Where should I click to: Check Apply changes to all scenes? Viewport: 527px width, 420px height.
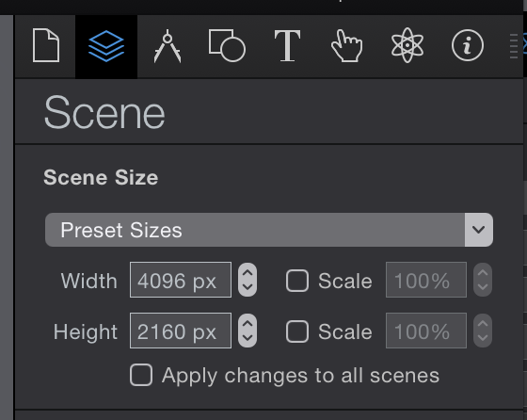141,375
